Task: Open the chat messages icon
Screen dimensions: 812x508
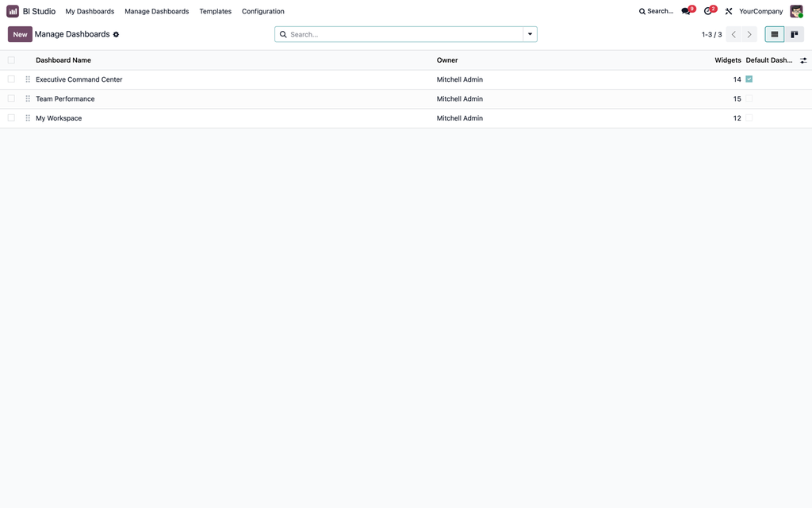Action: click(688, 11)
